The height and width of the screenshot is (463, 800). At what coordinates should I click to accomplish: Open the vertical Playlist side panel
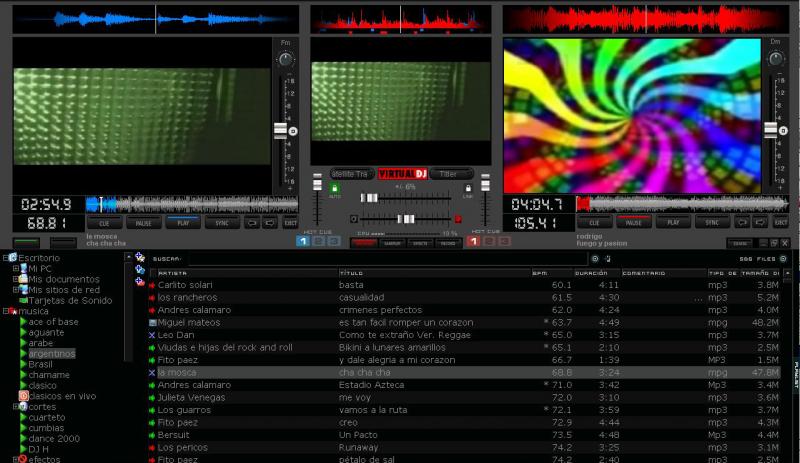[795, 374]
